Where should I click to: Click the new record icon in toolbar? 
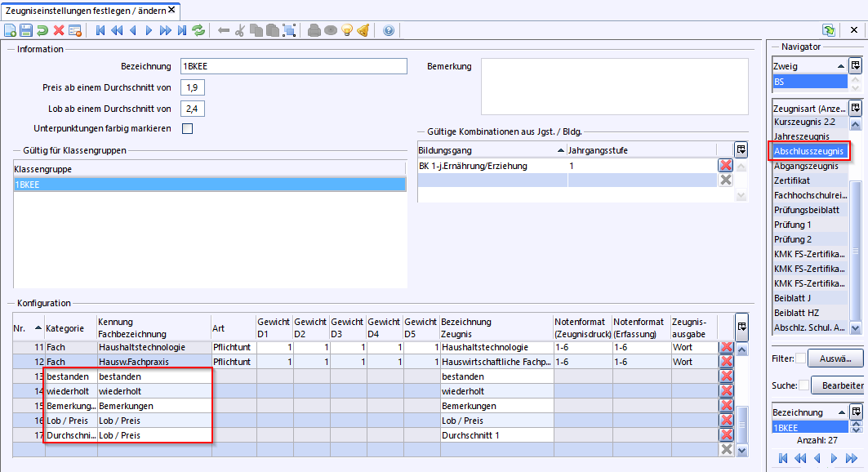(x=10, y=30)
